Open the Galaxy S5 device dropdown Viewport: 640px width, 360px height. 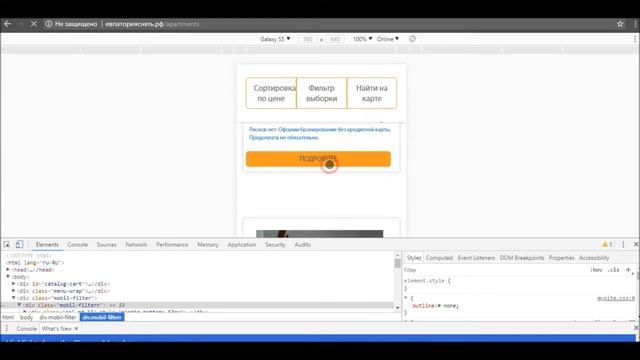pos(275,39)
